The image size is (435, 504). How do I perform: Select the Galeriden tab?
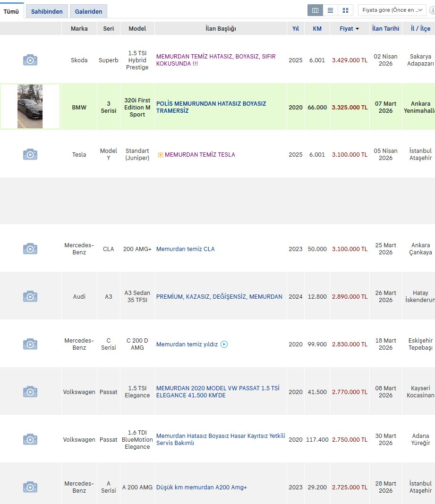[88, 12]
